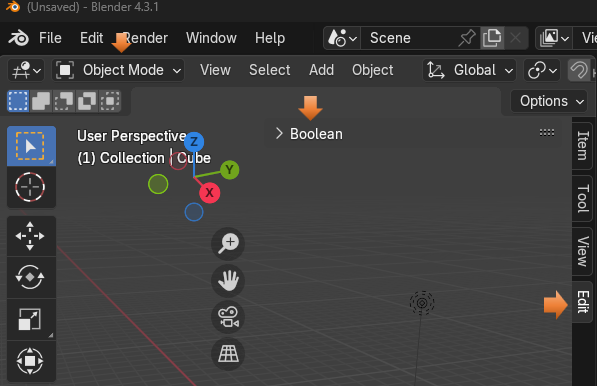Select the Select Box tool
The width and height of the screenshot is (597, 386).
(x=31, y=146)
